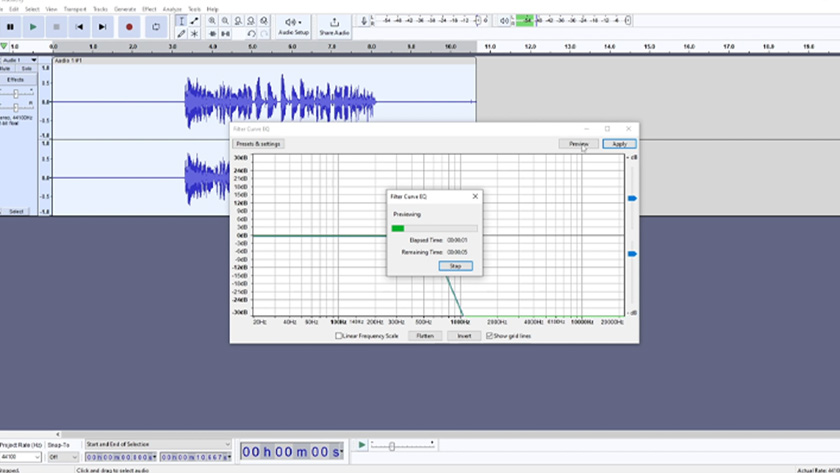Open the Presets & settings menu
840x473 pixels.
click(258, 144)
